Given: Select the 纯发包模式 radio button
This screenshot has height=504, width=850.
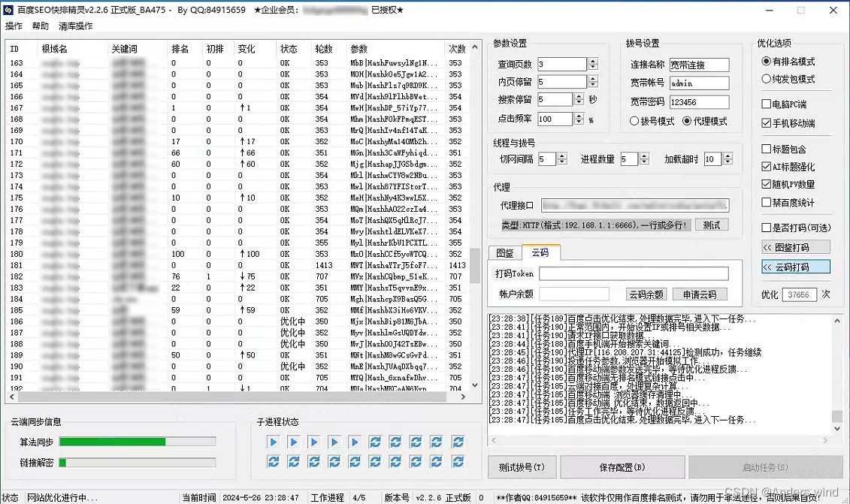Looking at the screenshot, I should click(x=767, y=79).
